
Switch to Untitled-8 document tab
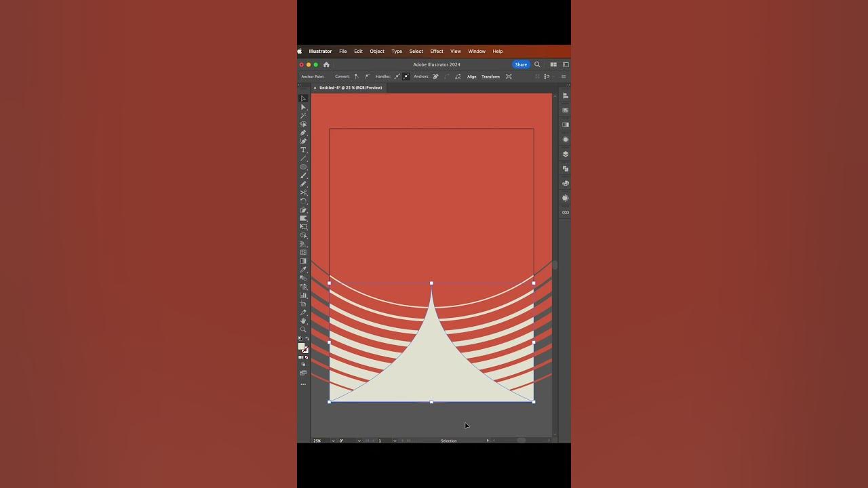coord(351,87)
